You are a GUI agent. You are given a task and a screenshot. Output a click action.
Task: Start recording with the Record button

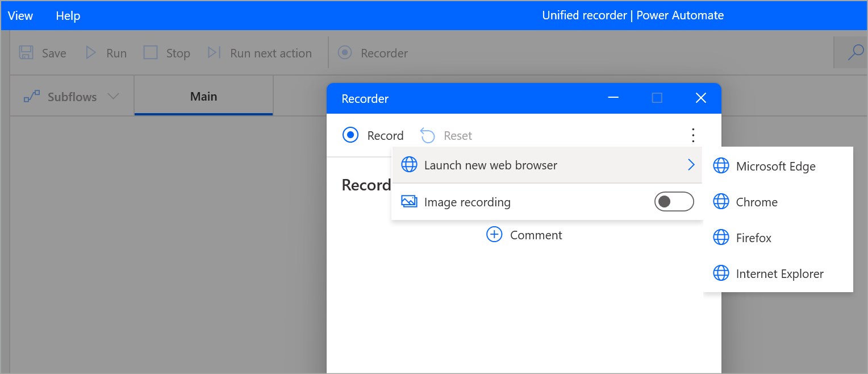click(373, 135)
